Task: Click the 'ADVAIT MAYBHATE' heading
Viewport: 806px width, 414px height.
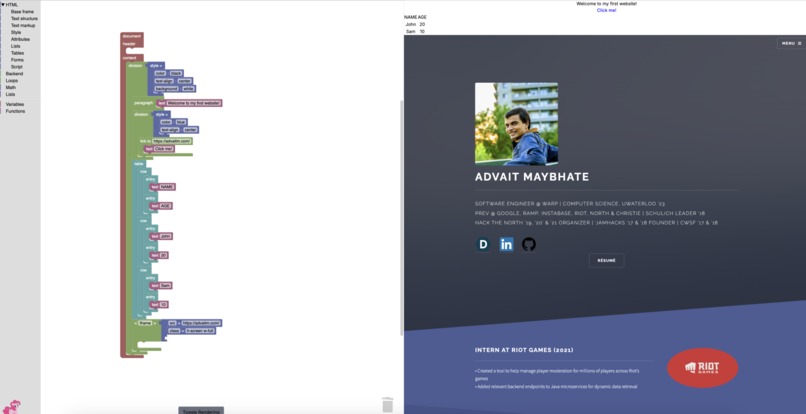Action: click(532, 177)
